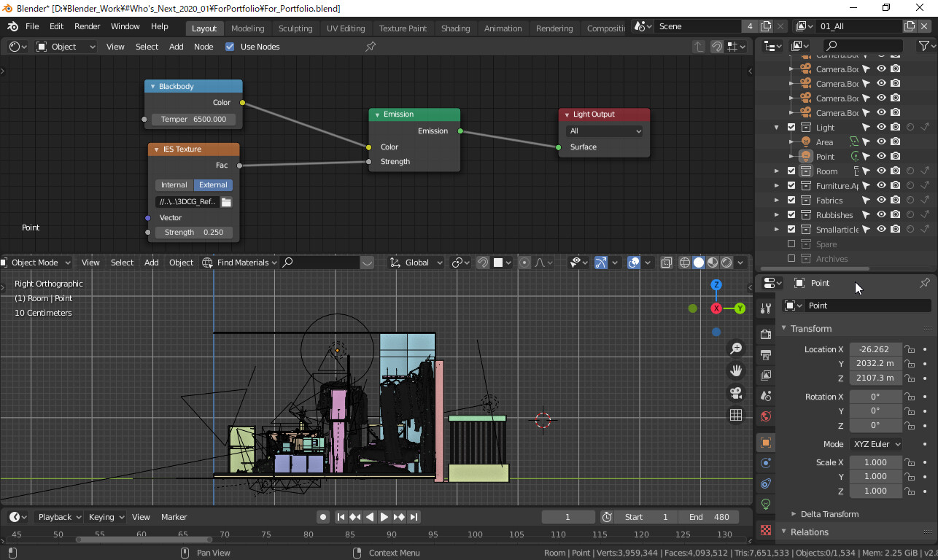The width and height of the screenshot is (938, 560).
Task: Open the timeline Marker menu
Action: [174, 517]
